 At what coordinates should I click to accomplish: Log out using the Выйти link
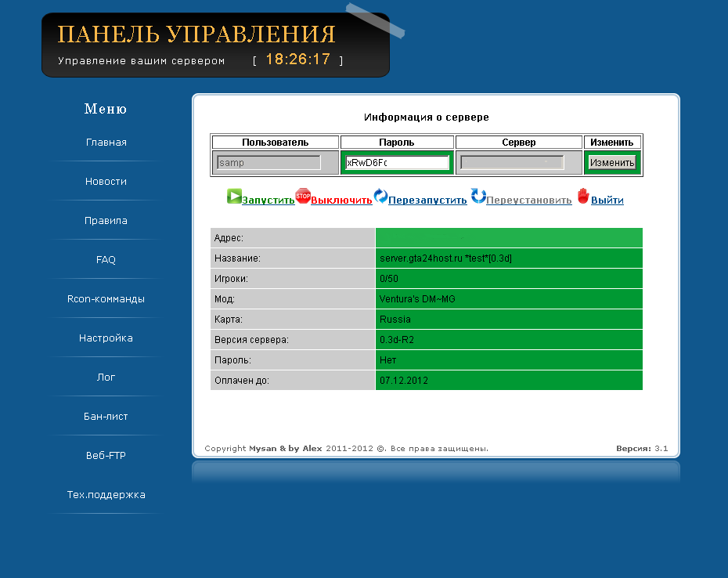(x=607, y=200)
